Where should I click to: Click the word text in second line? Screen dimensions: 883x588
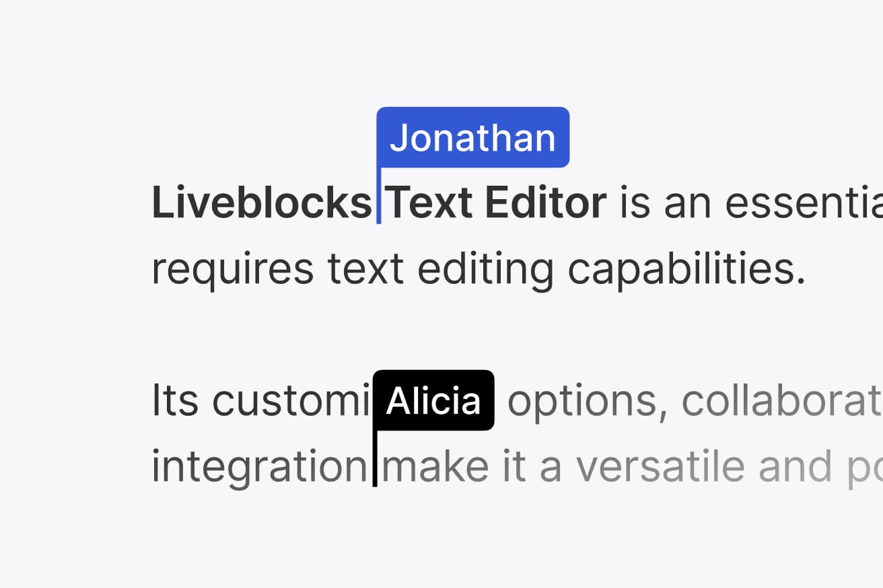(365, 269)
